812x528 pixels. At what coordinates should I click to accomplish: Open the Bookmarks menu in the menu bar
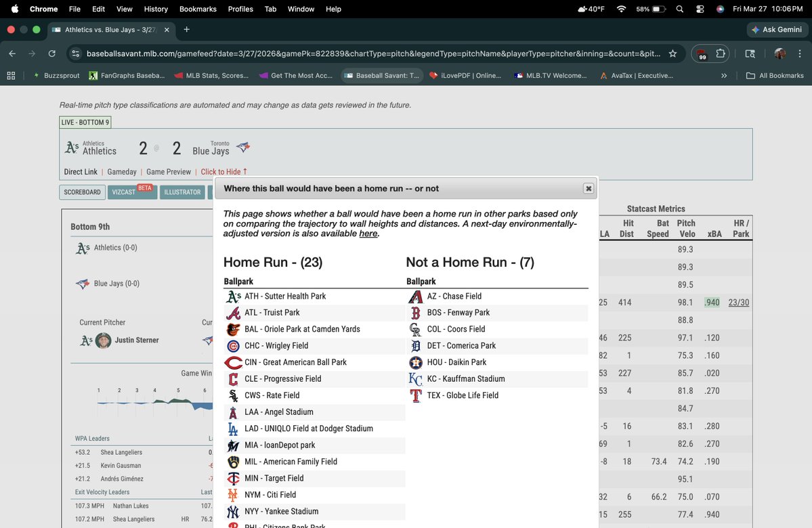pos(198,9)
